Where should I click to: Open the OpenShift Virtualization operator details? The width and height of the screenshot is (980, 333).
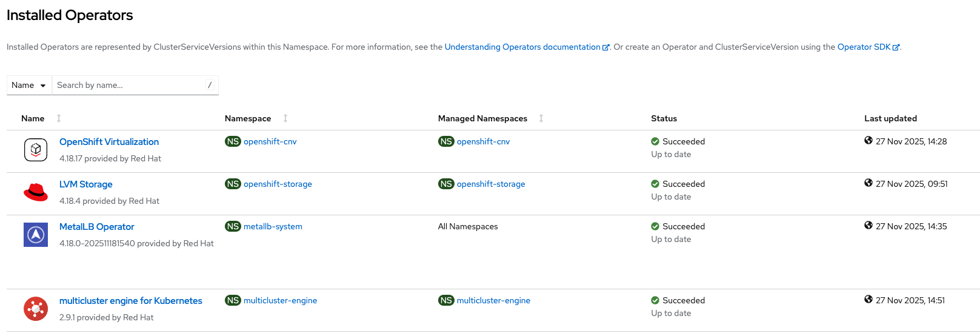click(109, 142)
